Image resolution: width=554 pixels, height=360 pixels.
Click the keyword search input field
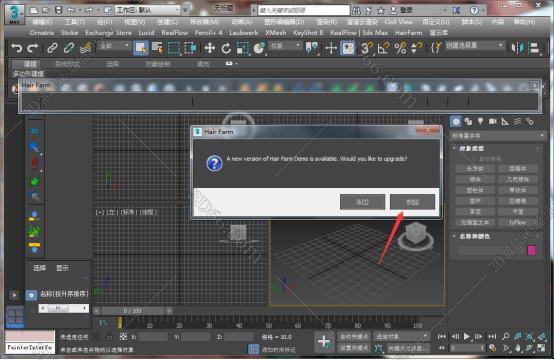point(303,10)
